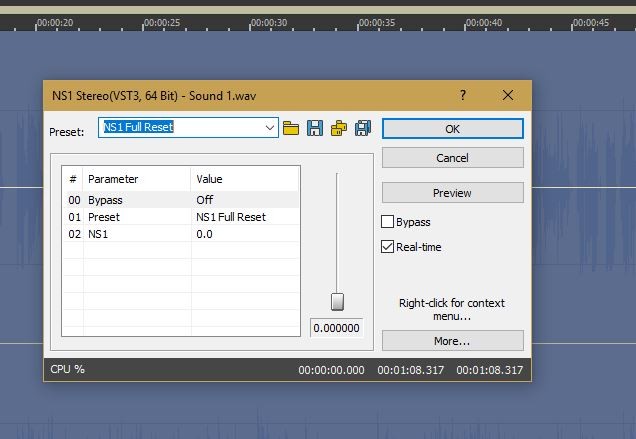Select the 01 Preset parameter row
636x439 pixels.
tap(181, 217)
